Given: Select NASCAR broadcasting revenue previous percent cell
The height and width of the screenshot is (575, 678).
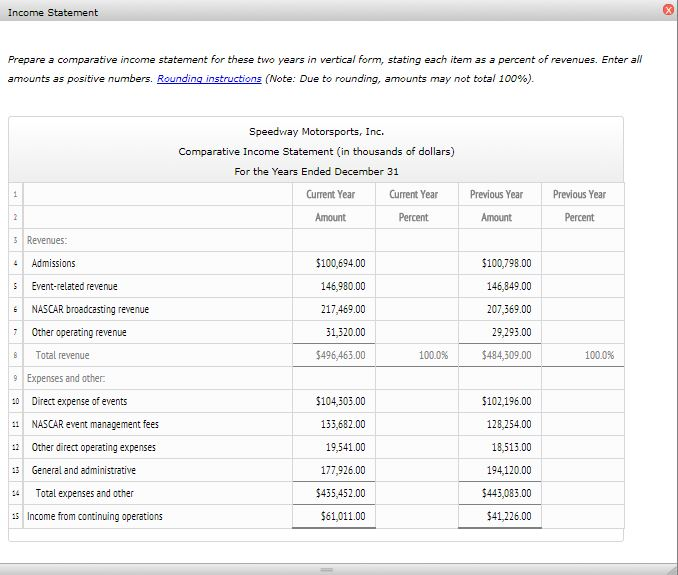Looking at the screenshot, I should [x=582, y=309].
